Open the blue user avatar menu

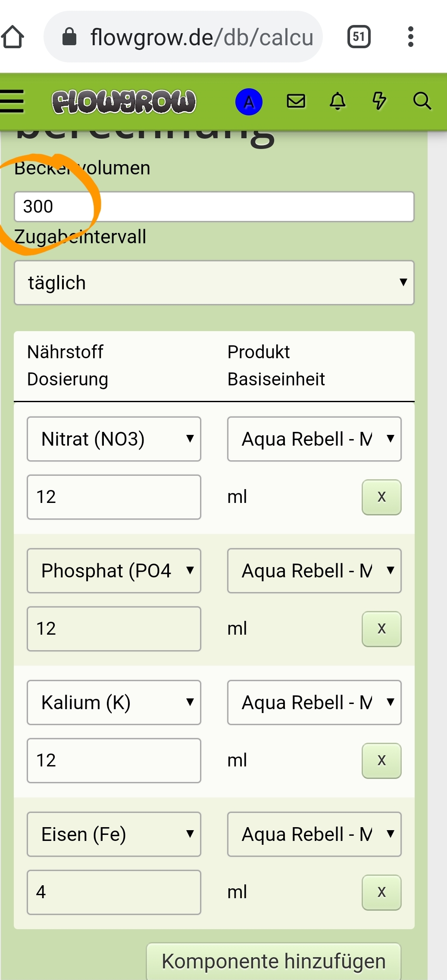point(249,102)
